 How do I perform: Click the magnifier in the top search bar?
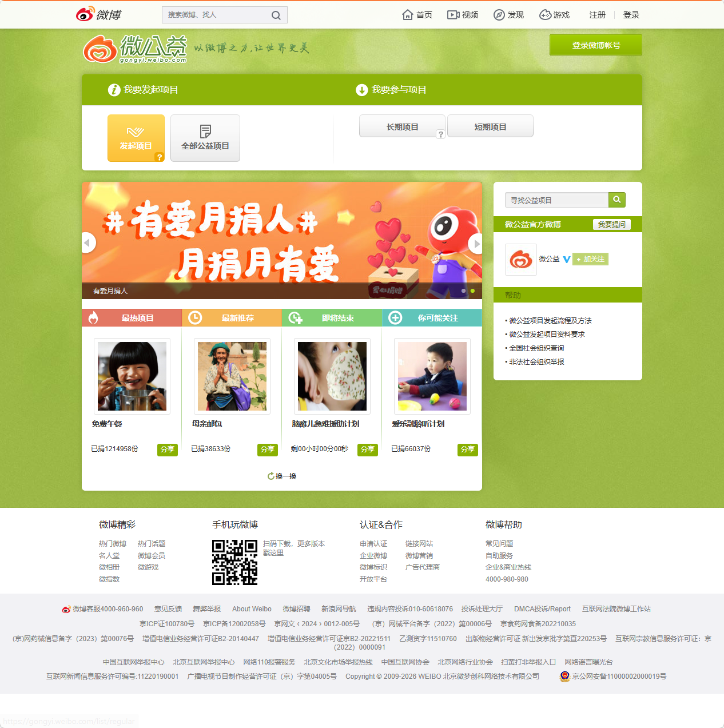tap(276, 15)
